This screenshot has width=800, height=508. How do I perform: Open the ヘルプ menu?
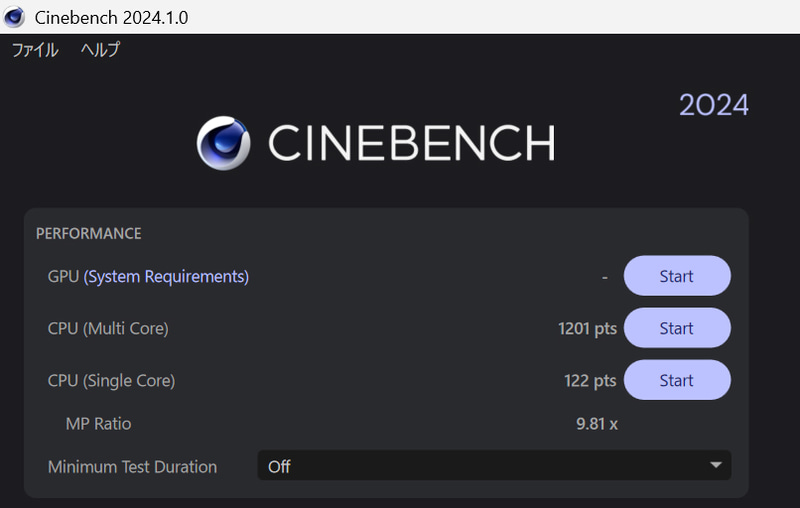coord(101,50)
